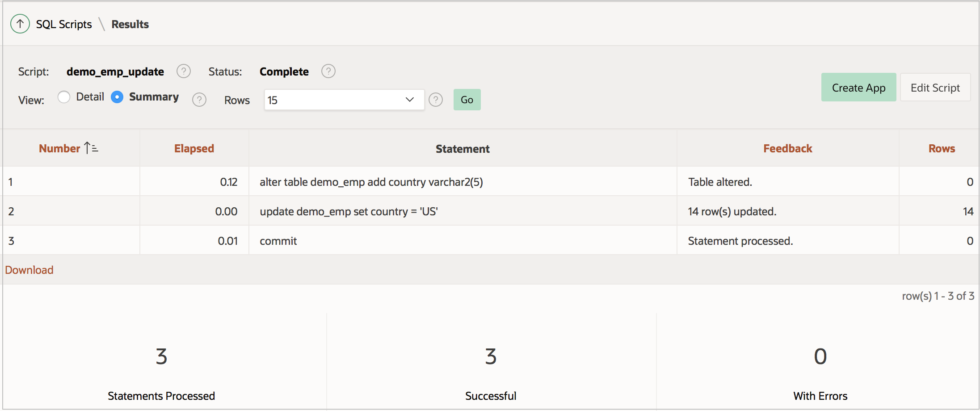The height and width of the screenshot is (411, 980).
Task: Click the commit statement row
Action: point(278,241)
